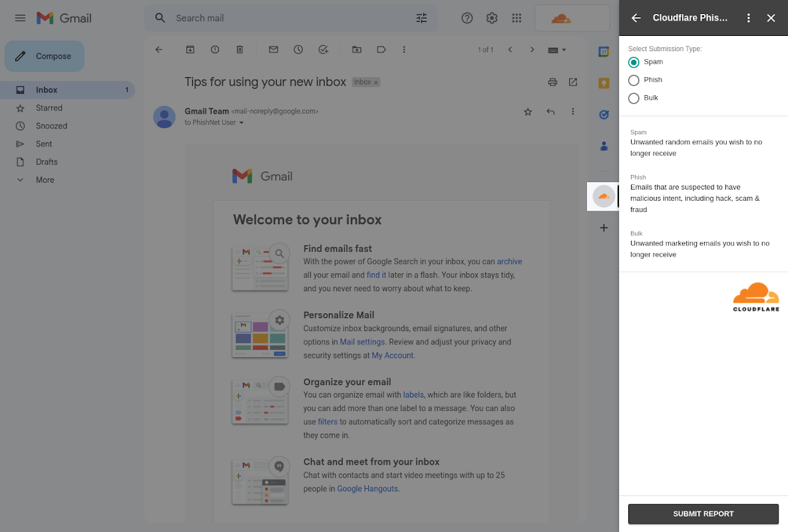Open search options filter icon
The height and width of the screenshot is (532, 788).
[x=421, y=18]
